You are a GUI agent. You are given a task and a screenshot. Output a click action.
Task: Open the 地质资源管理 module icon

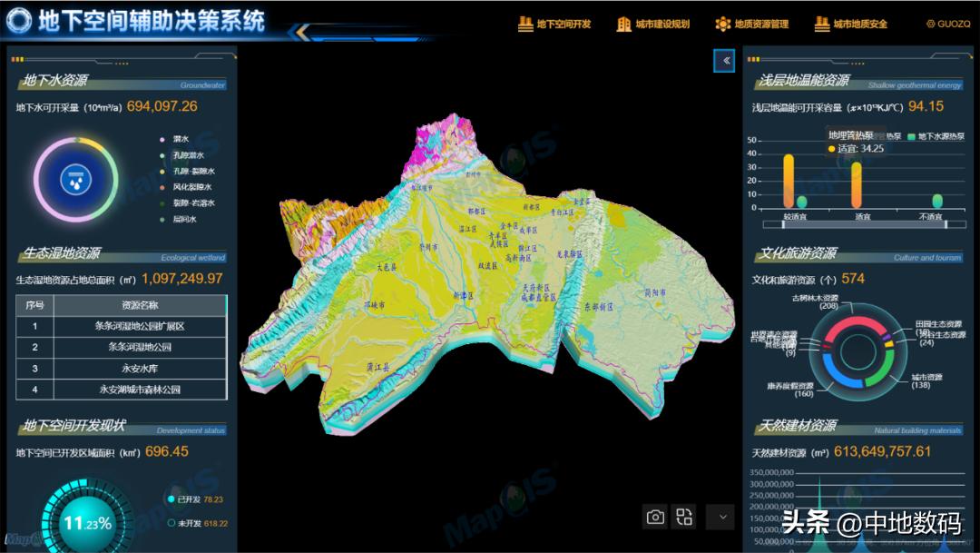click(x=721, y=25)
